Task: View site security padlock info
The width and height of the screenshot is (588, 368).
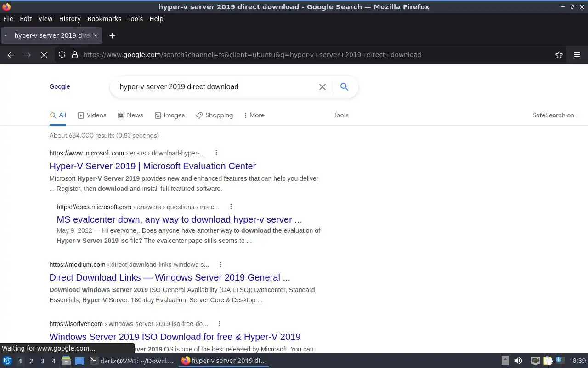Action: pyautogui.click(x=75, y=55)
